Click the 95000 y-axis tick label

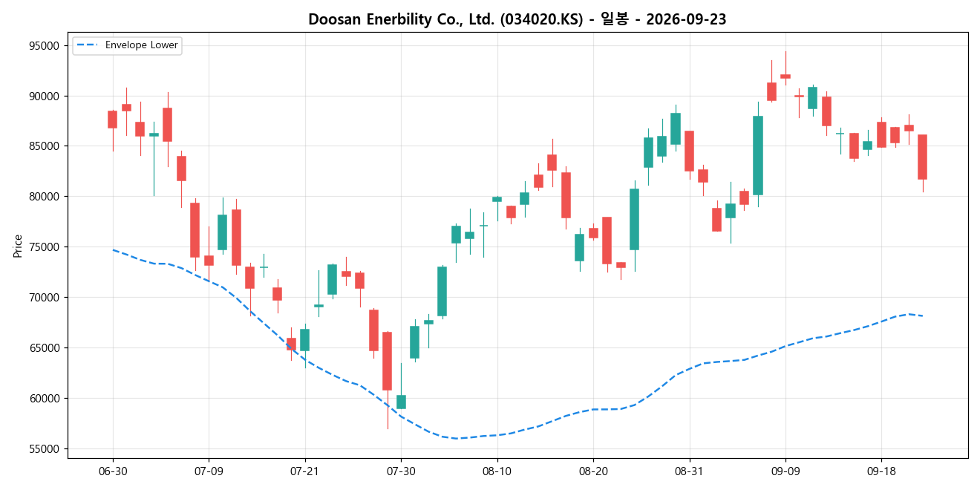pos(43,46)
